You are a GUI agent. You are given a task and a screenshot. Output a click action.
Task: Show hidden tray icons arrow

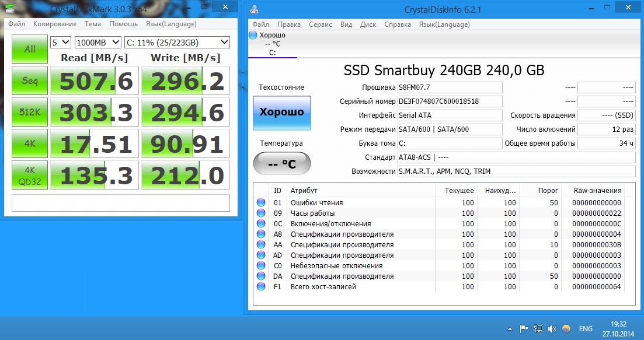[510, 329]
